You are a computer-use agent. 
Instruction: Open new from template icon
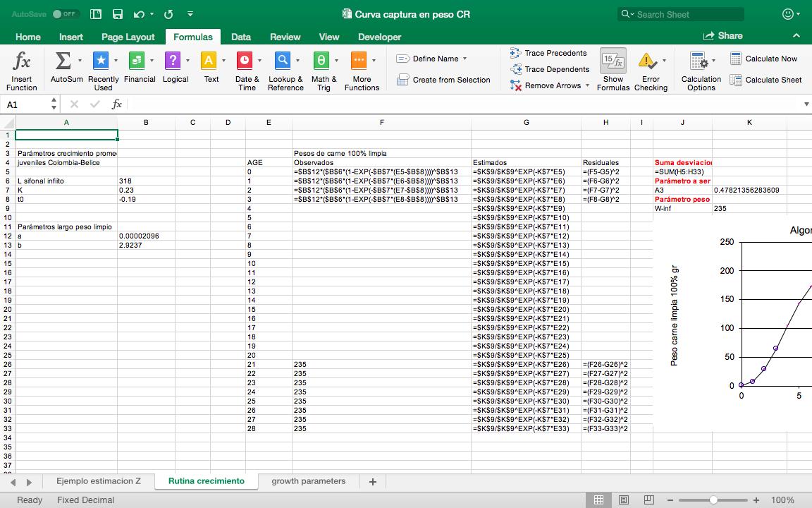click(96, 15)
